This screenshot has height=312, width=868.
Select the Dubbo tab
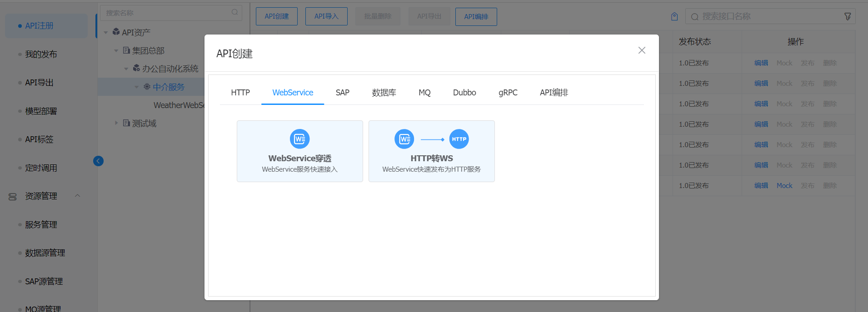point(464,93)
